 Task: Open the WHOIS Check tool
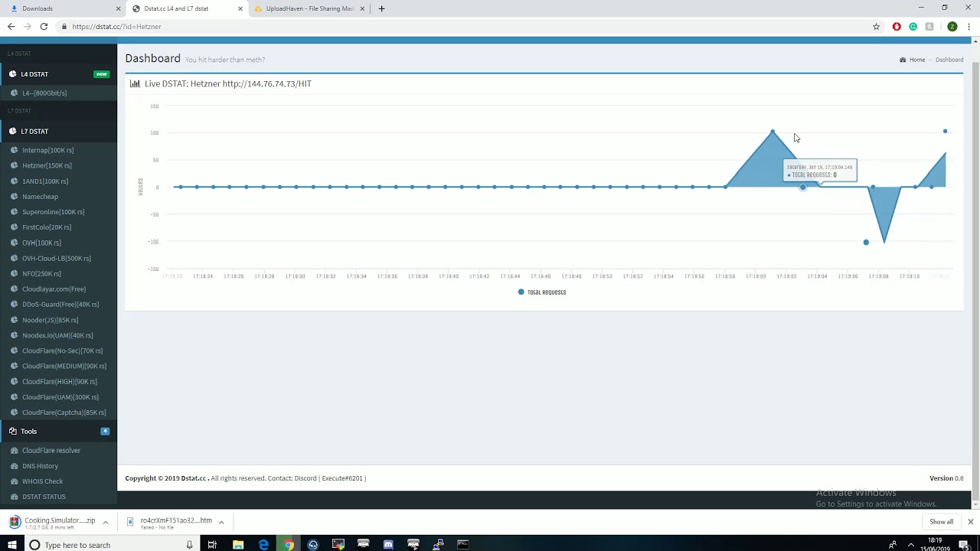[42, 481]
